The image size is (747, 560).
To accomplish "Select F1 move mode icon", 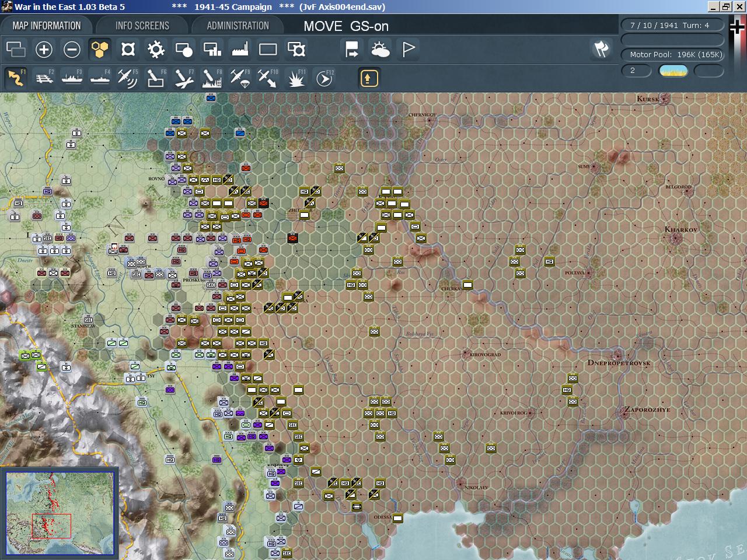I will click(x=16, y=78).
